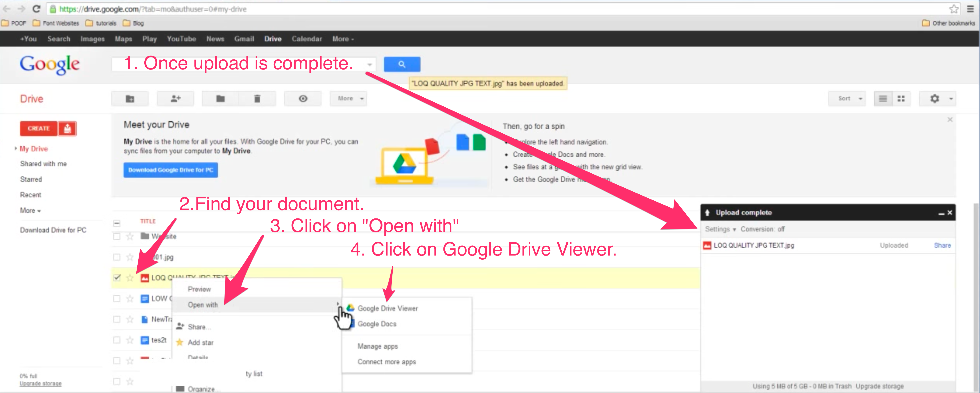
Task: Bookmark this page with the star icon
Action: tap(953, 9)
